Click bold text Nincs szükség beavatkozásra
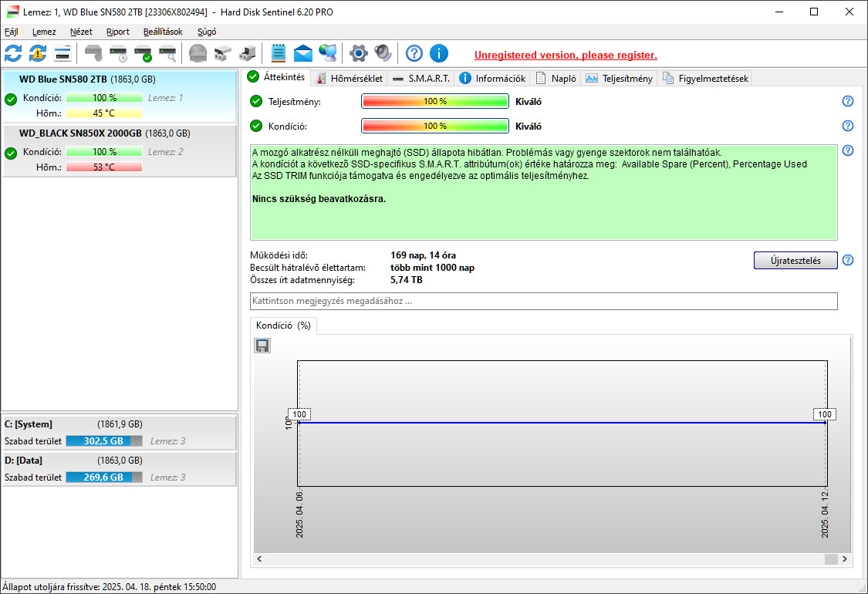The height and width of the screenshot is (594, 868). [x=319, y=199]
